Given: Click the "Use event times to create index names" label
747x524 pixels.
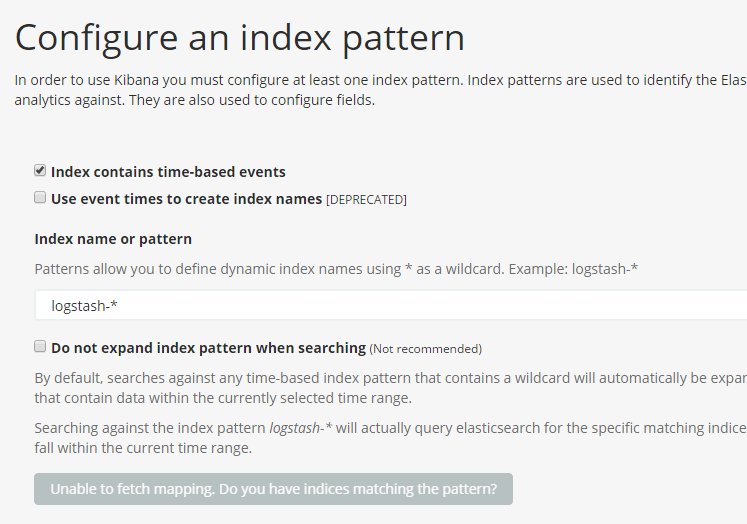Looking at the screenshot, I should [x=186, y=199].
